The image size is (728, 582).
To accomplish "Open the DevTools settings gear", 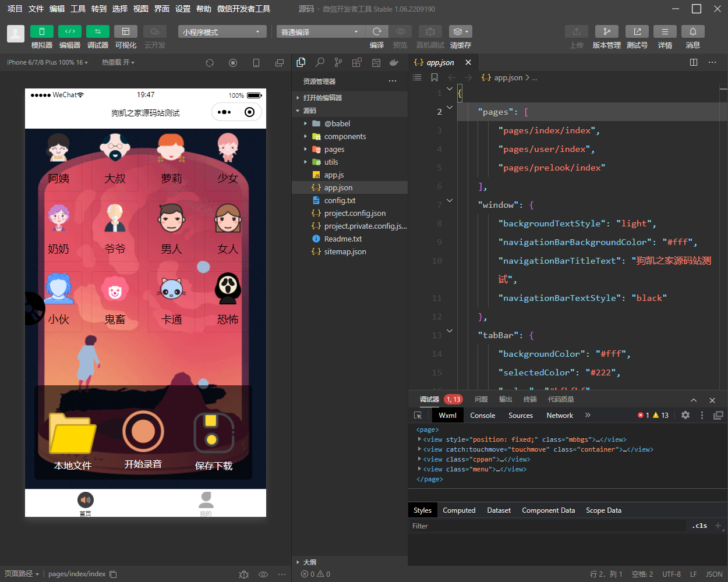I will [x=685, y=415].
